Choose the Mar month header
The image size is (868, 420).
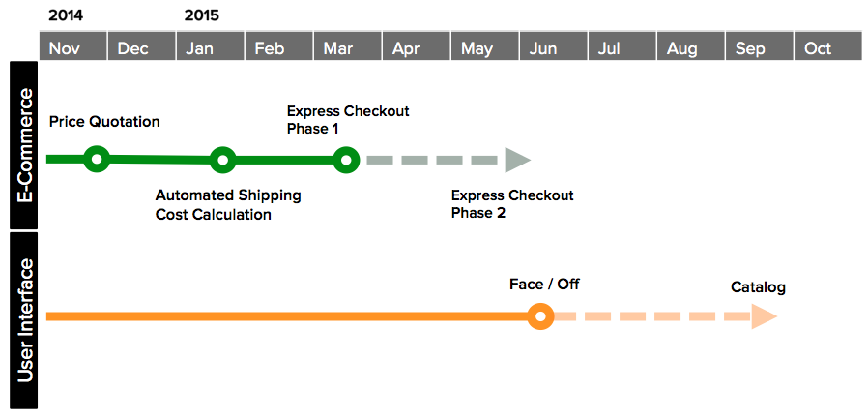click(348, 46)
